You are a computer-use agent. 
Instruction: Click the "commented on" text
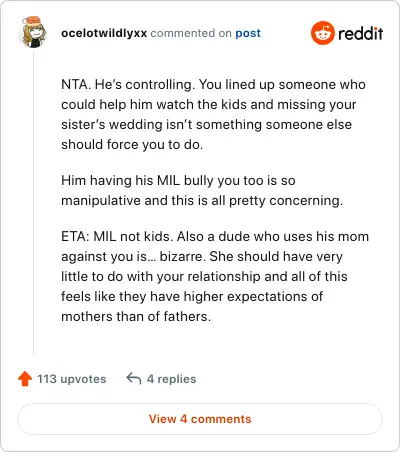[x=191, y=33]
